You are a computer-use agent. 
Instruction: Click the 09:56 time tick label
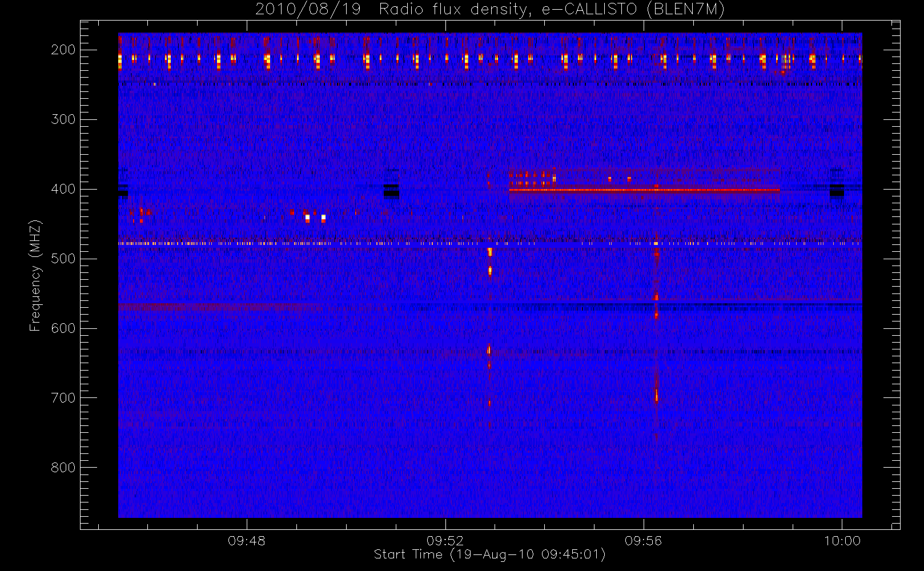point(644,540)
